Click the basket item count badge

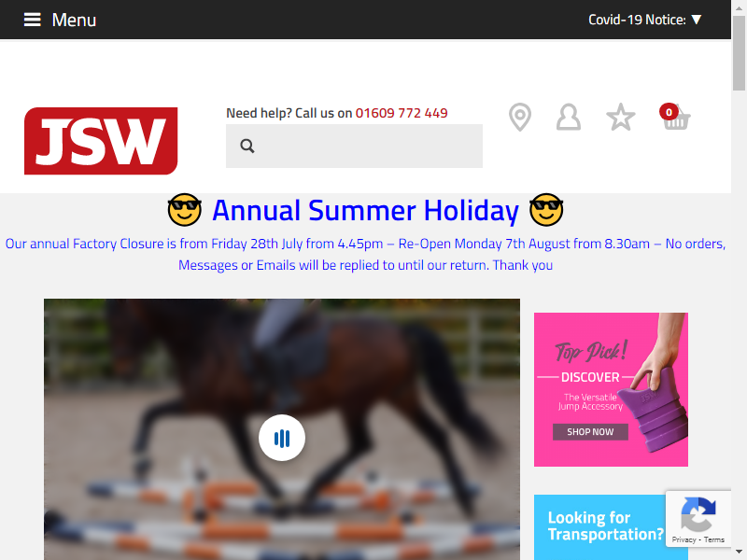click(669, 112)
